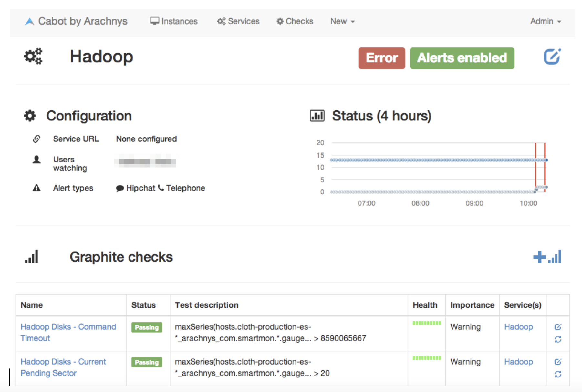The image size is (582, 392).
Task: Click the Configuration gear icon
Action: pyautogui.click(x=30, y=116)
